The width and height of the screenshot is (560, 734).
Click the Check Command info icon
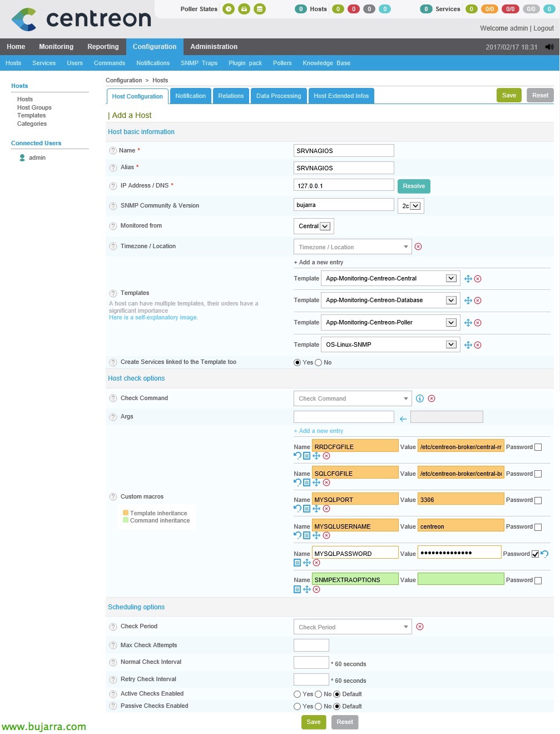420,398
